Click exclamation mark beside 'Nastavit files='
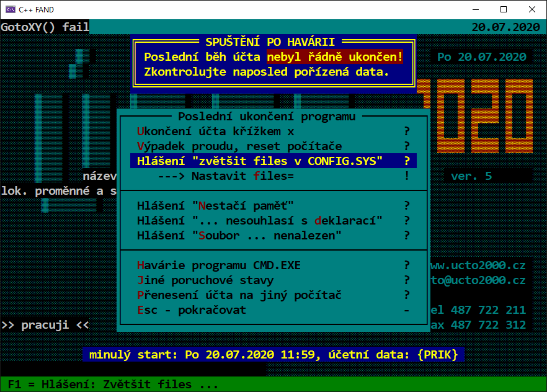Image resolution: width=547 pixels, height=392 pixels. click(x=407, y=176)
